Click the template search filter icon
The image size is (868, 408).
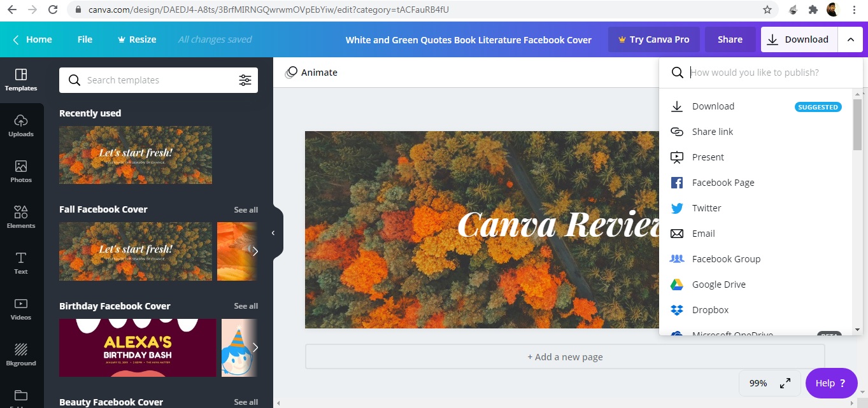coord(245,80)
